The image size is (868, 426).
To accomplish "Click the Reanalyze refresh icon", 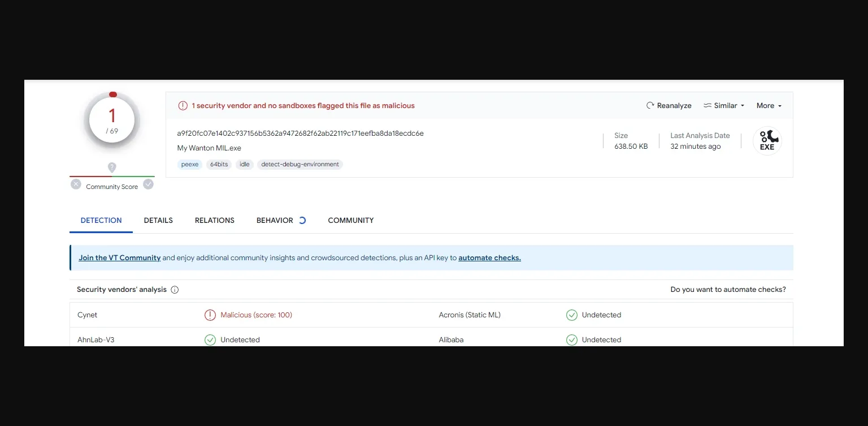I will click(650, 106).
